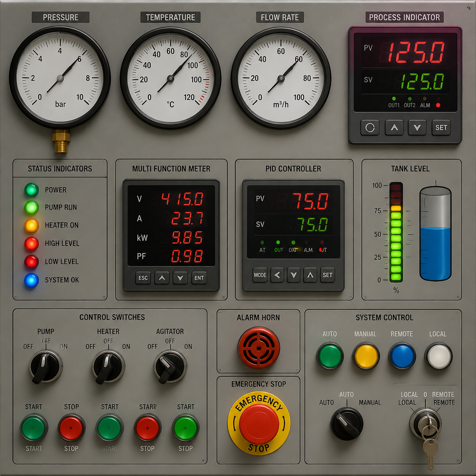Click the PUMP RUN indicator lamp
The width and height of the screenshot is (476, 476).
click(32, 207)
